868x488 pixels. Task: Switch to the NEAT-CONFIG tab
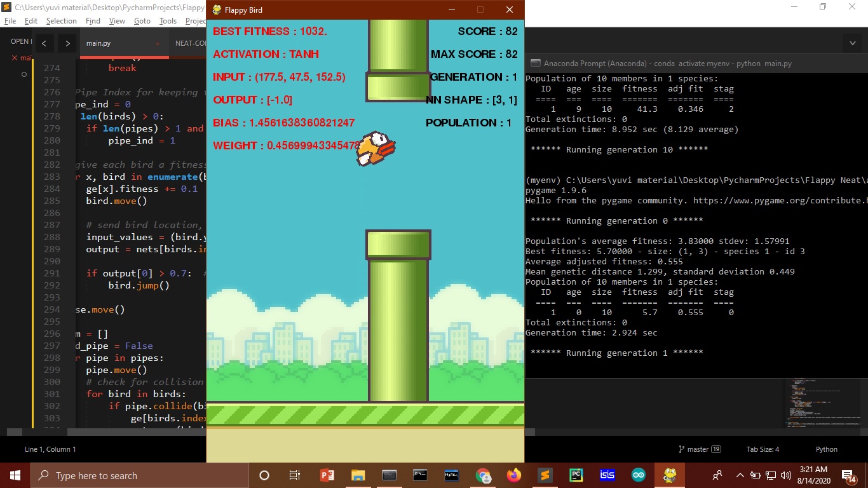pos(191,43)
